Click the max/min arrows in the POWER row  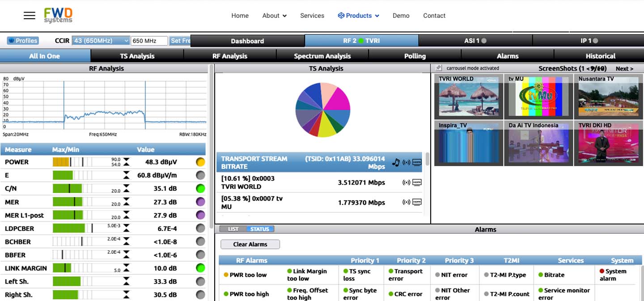point(127,162)
